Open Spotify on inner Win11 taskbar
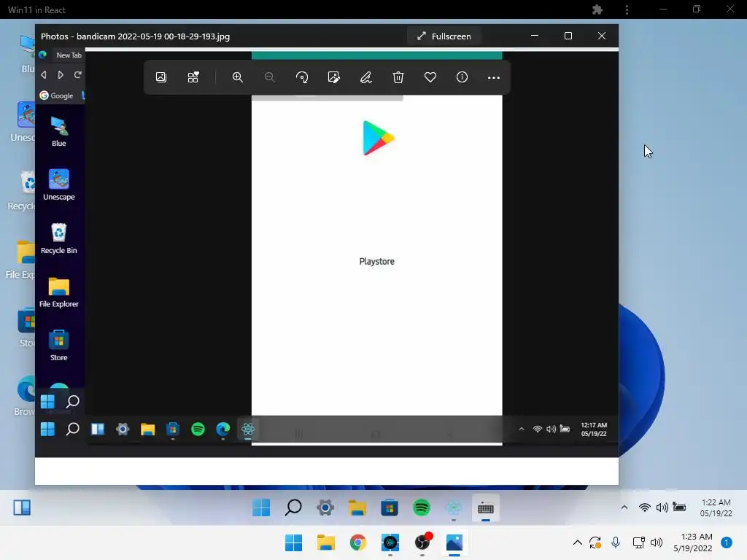The height and width of the screenshot is (560, 747). 421,507
